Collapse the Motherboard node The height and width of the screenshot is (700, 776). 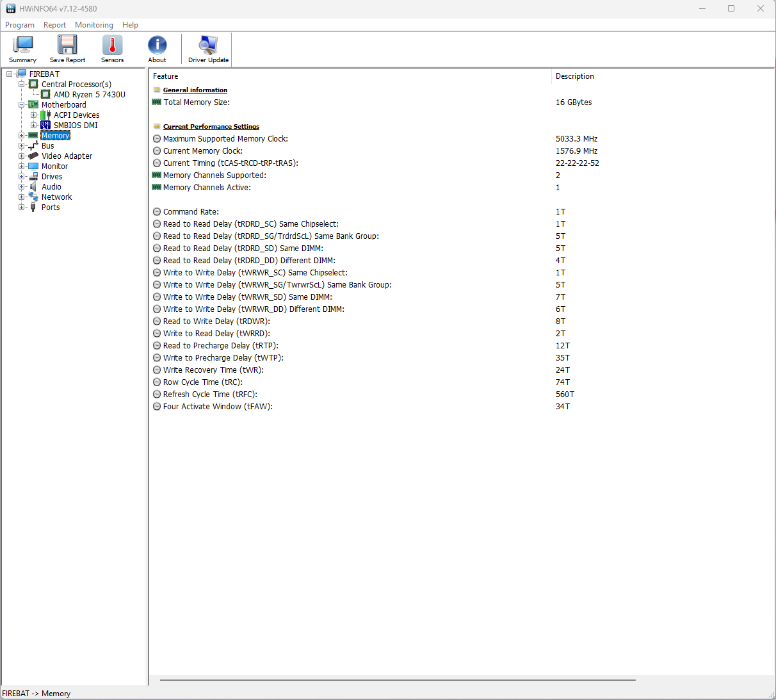click(x=21, y=104)
